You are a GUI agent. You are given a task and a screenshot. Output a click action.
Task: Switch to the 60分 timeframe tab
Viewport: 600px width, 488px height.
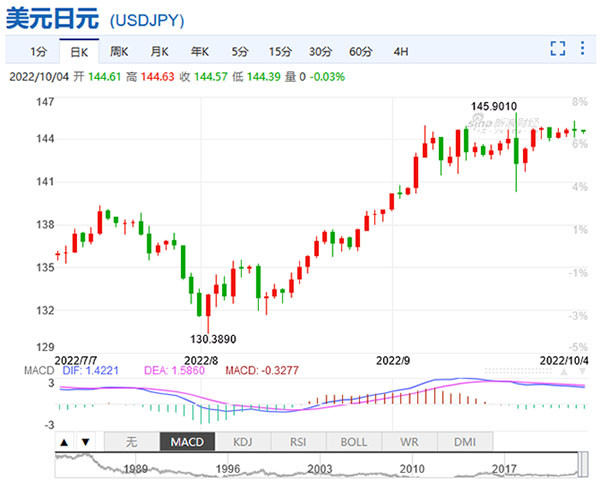[x=360, y=51]
